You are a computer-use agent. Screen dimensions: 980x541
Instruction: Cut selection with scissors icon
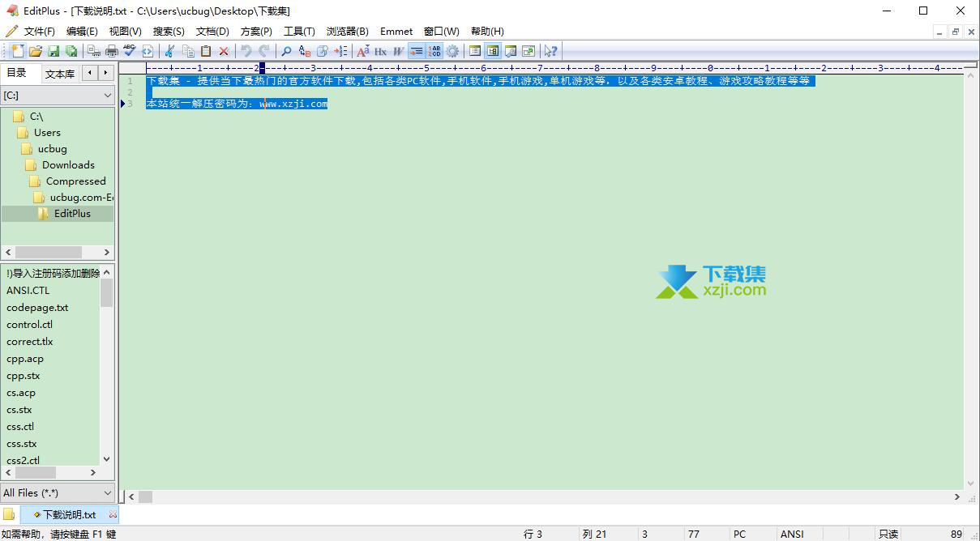tap(169, 51)
